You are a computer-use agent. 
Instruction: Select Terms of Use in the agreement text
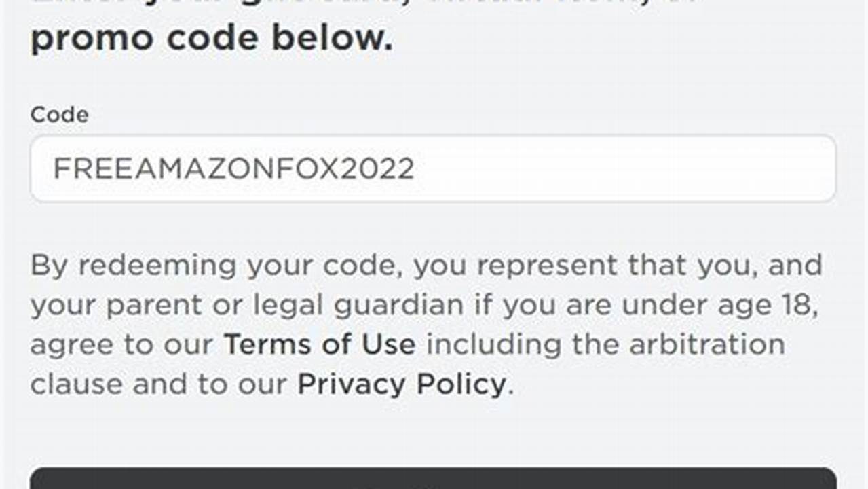point(320,344)
